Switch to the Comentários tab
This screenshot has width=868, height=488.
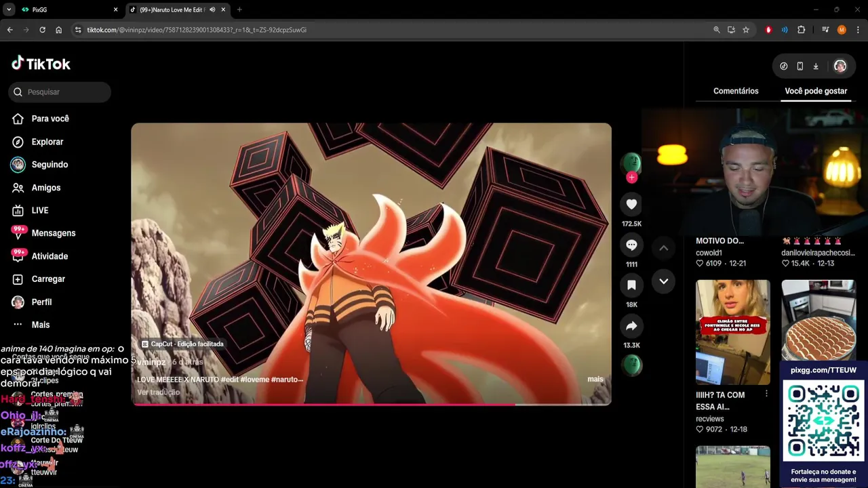coord(736,91)
